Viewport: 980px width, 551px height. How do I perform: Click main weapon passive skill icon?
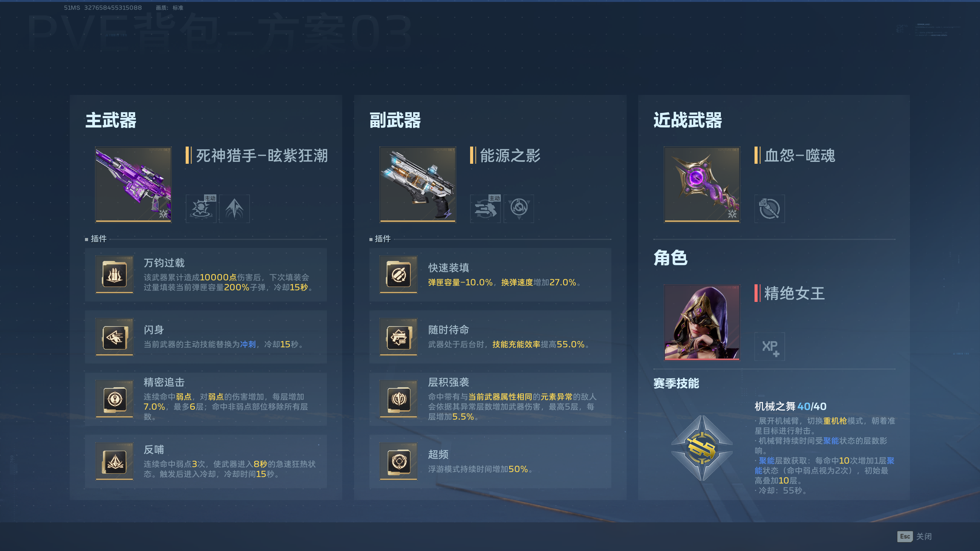pyautogui.click(x=234, y=209)
